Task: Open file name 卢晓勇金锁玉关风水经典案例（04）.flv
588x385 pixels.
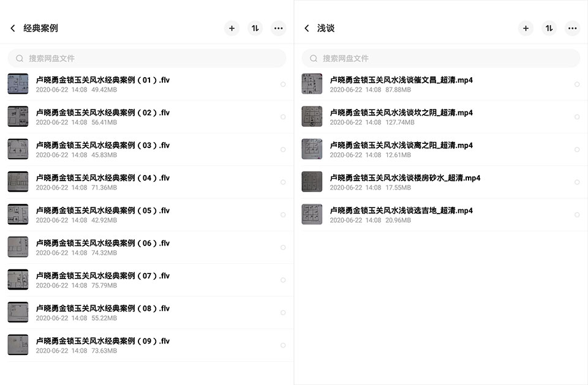Action: (x=103, y=178)
